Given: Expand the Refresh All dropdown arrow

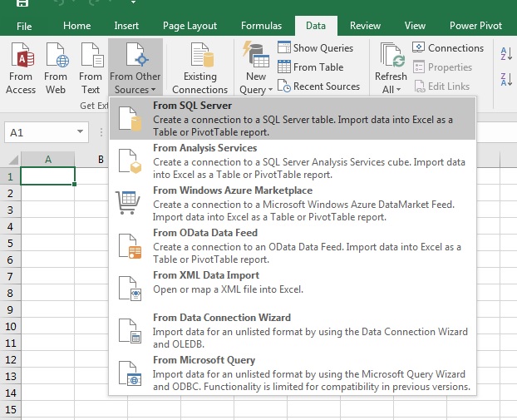Looking at the screenshot, I should pos(399,90).
